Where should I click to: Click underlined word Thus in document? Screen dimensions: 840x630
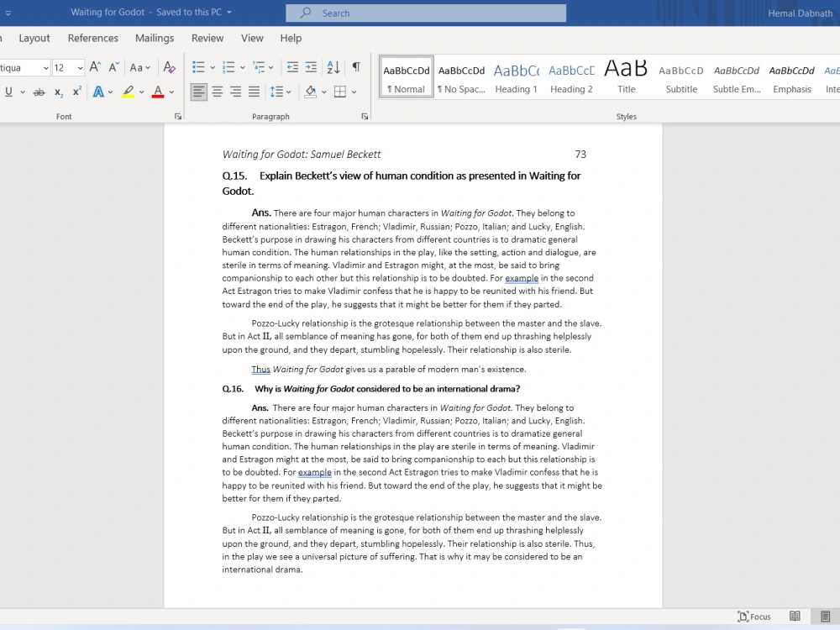[261, 369]
